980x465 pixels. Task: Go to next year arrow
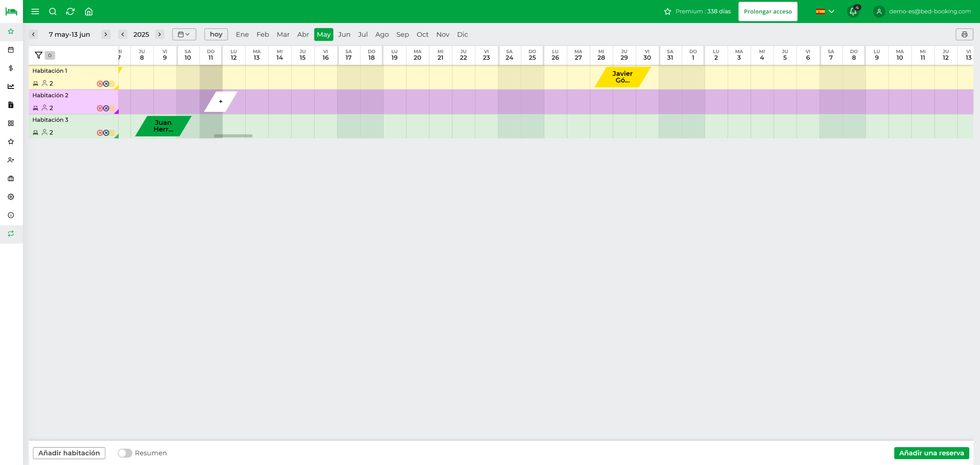pyautogui.click(x=160, y=34)
